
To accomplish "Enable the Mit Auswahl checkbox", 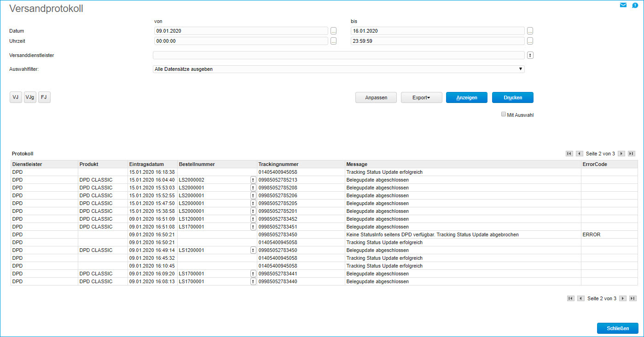I will (x=504, y=114).
